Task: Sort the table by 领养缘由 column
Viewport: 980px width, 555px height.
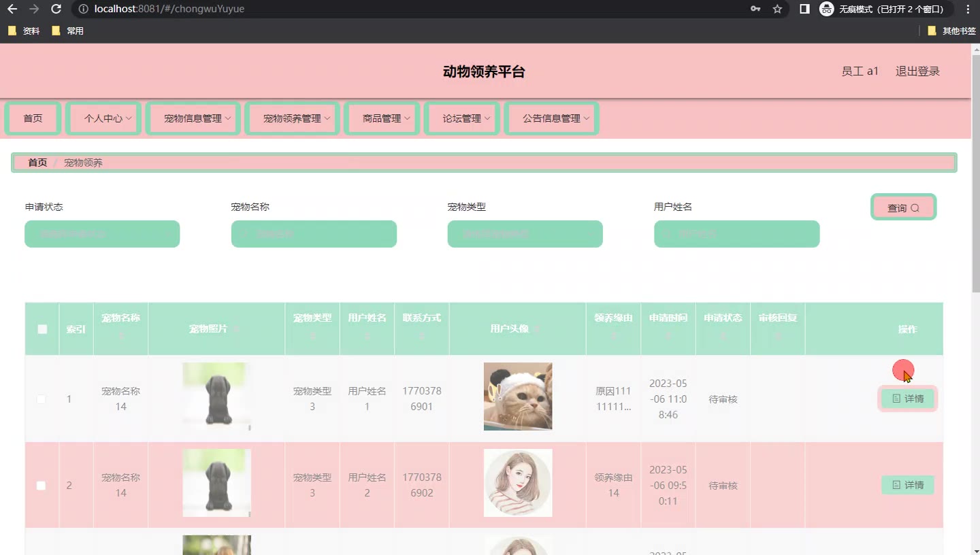Action: (613, 335)
